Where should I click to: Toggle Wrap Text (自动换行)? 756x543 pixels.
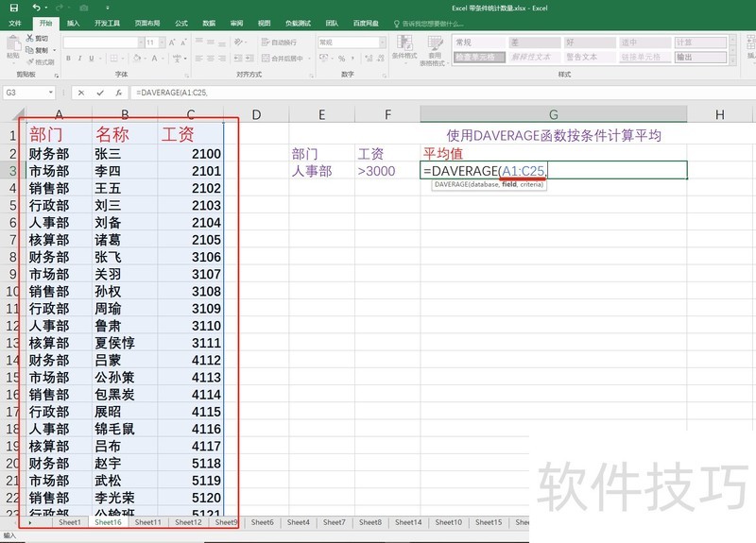pyautogui.click(x=280, y=42)
